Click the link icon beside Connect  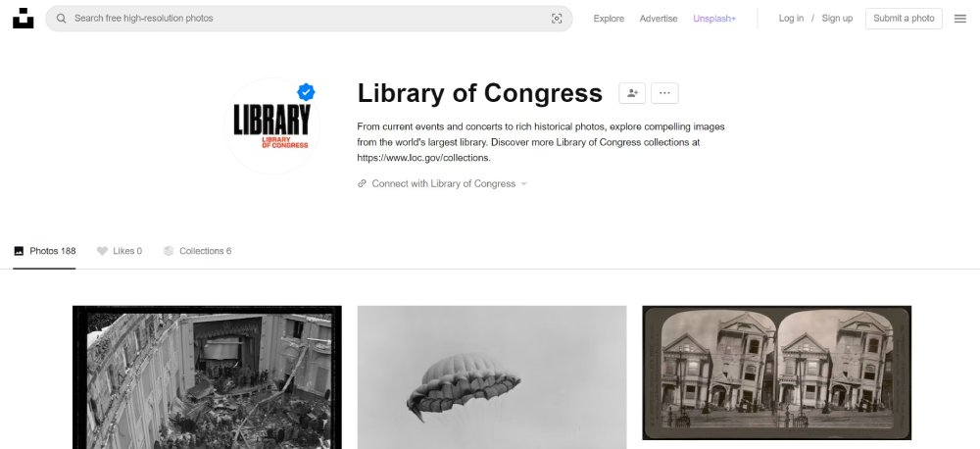pyautogui.click(x=362, y=184)
